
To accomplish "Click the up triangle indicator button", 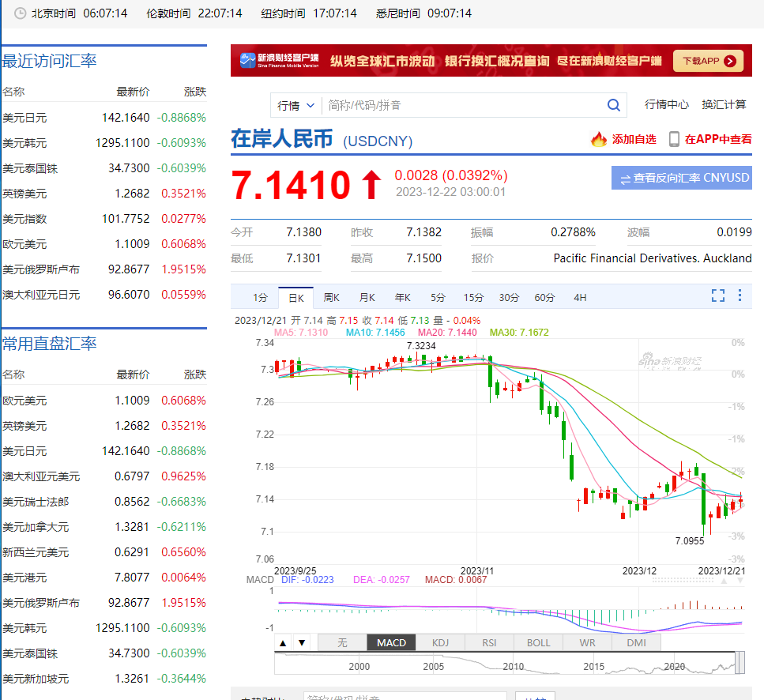I will 283,643.
